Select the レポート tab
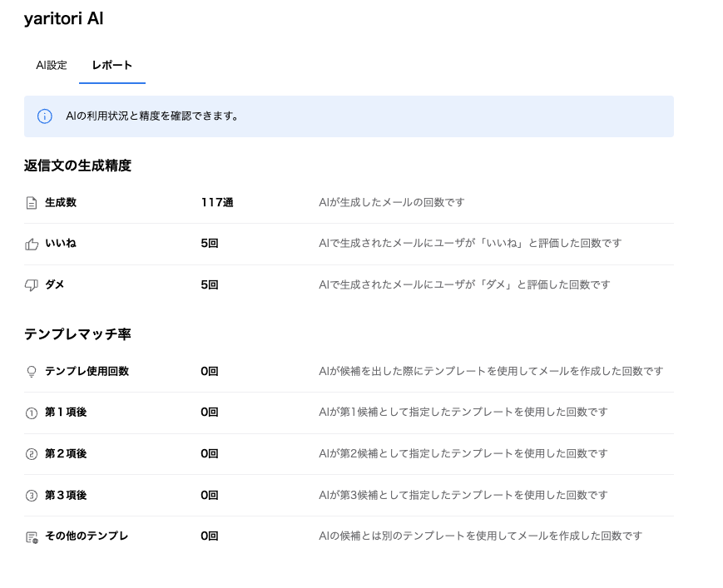723x588 pixels. click(x=112, y=66)
